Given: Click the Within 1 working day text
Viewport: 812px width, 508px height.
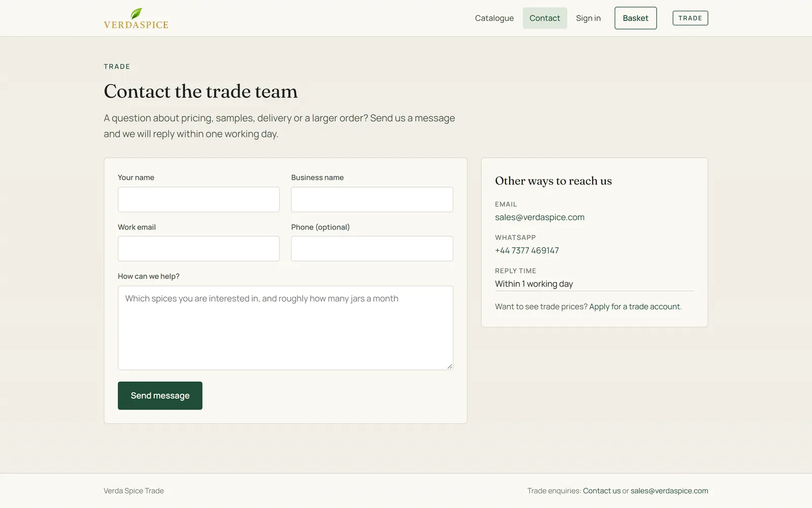Looking at the screenshot, I should pyautogui.click(x=534, y=284).
